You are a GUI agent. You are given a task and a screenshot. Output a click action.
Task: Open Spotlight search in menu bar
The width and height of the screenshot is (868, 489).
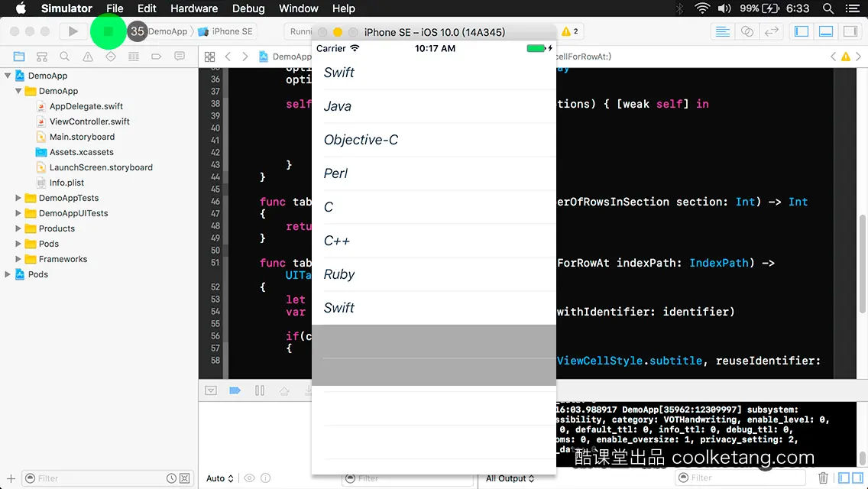tap(828, 8)
